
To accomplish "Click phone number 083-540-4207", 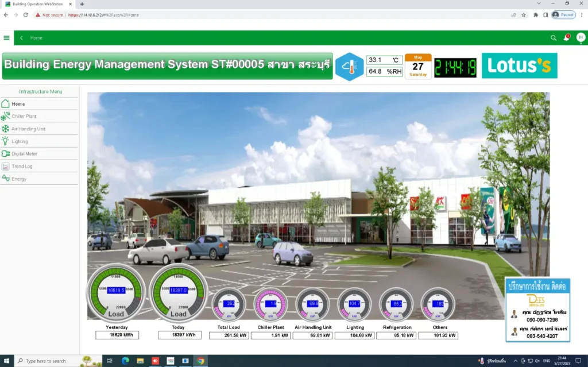I will pyautogui.click(x=542, y=336).
